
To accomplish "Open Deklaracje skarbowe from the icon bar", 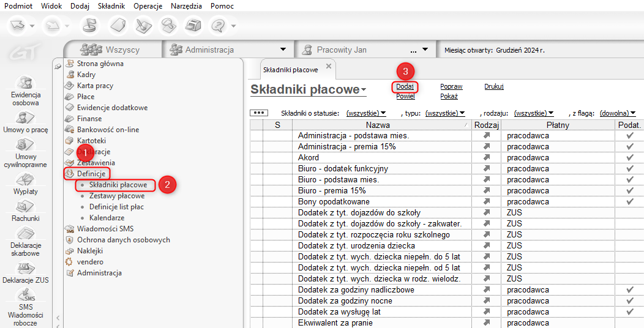I will pyautogui.click(x=26, y=236).
